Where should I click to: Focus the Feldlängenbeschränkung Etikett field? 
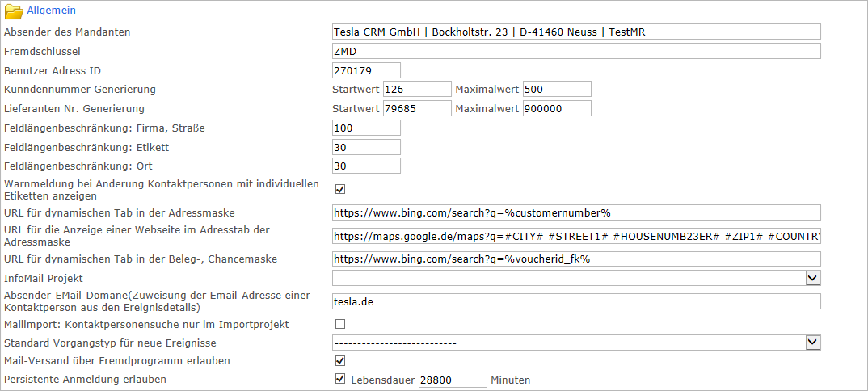pos(366,147)
